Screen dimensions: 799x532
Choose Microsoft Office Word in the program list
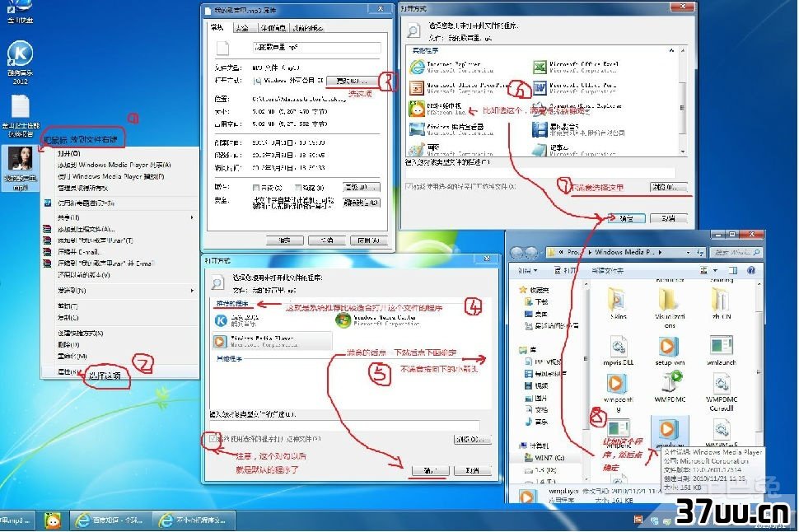pos(575,88)
